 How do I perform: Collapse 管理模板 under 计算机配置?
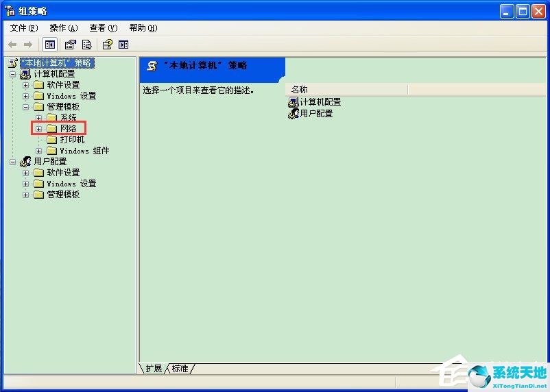(x=25, y=107)
